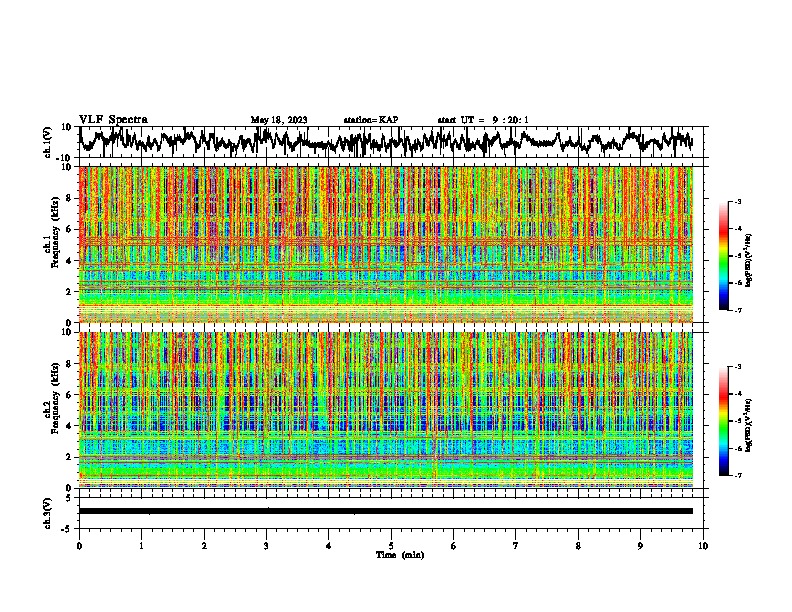The width and height of the screenshot is (792, 612).
Task: Click the ch.1 spectrogram panel
Action: tap(386, 244)
